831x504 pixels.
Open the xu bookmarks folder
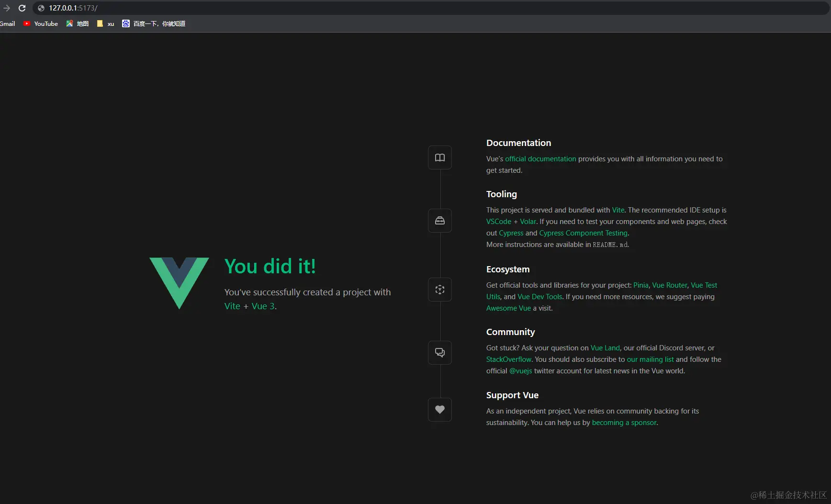click(x=106, y=23)
